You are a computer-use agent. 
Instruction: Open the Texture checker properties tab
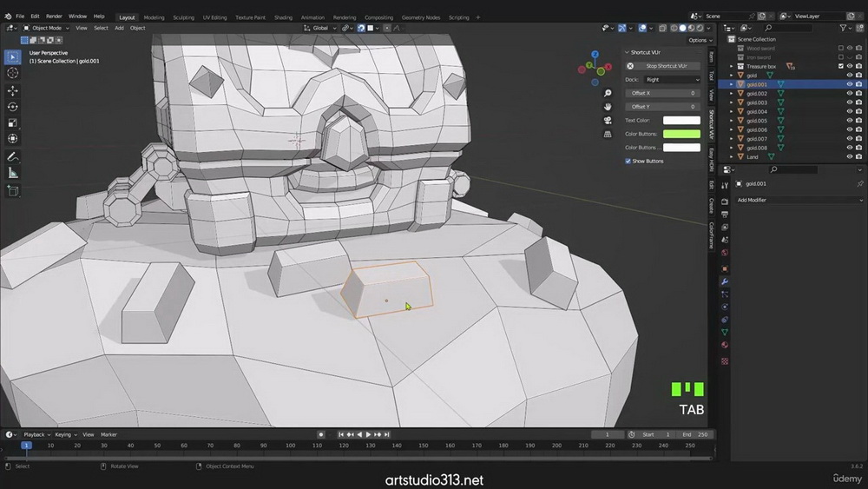point(725,361)
